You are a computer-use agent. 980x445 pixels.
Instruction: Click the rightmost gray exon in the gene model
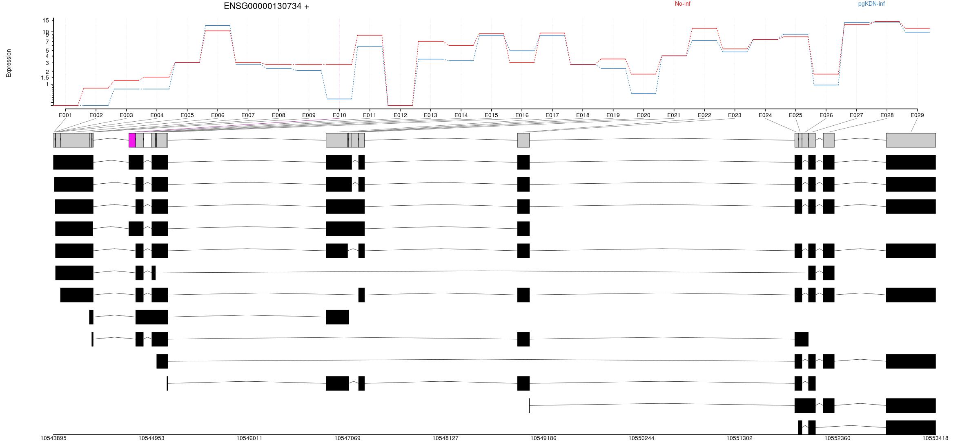tap(911, 140)
